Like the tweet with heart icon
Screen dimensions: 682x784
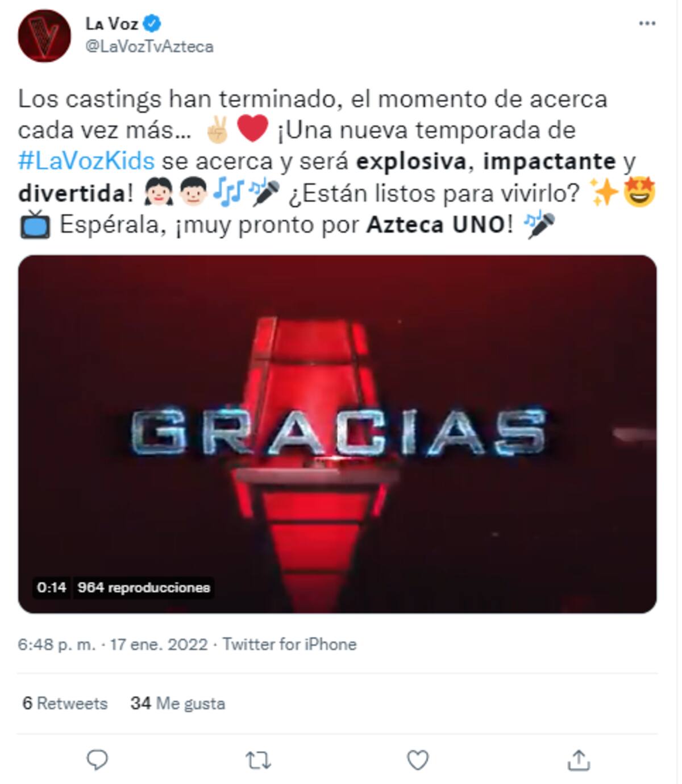(x=418, y=760)
